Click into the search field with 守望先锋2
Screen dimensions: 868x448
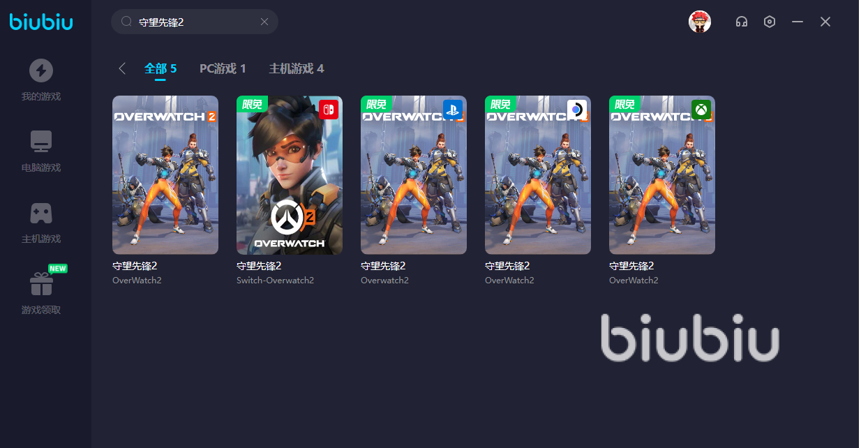coord(195,22)
